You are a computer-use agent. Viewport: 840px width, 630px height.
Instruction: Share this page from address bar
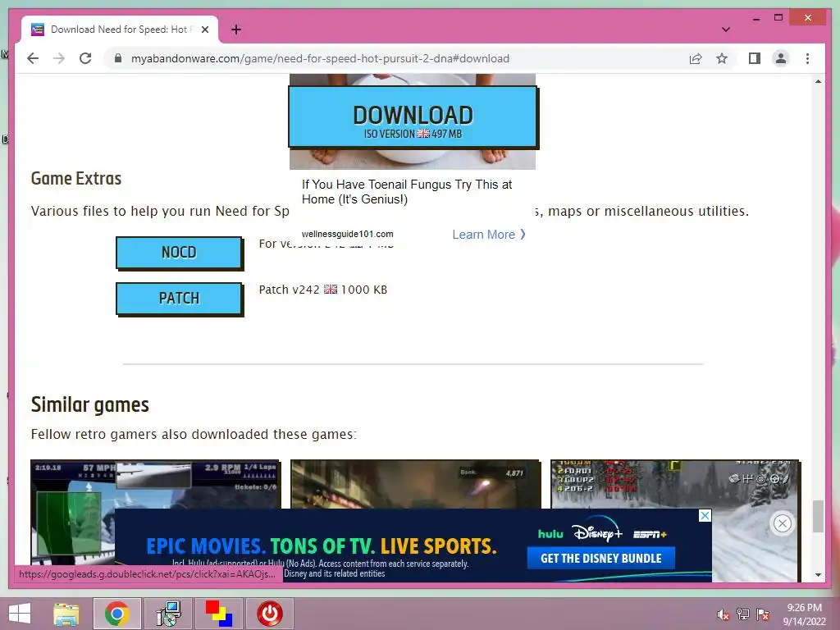coord(696,58)
